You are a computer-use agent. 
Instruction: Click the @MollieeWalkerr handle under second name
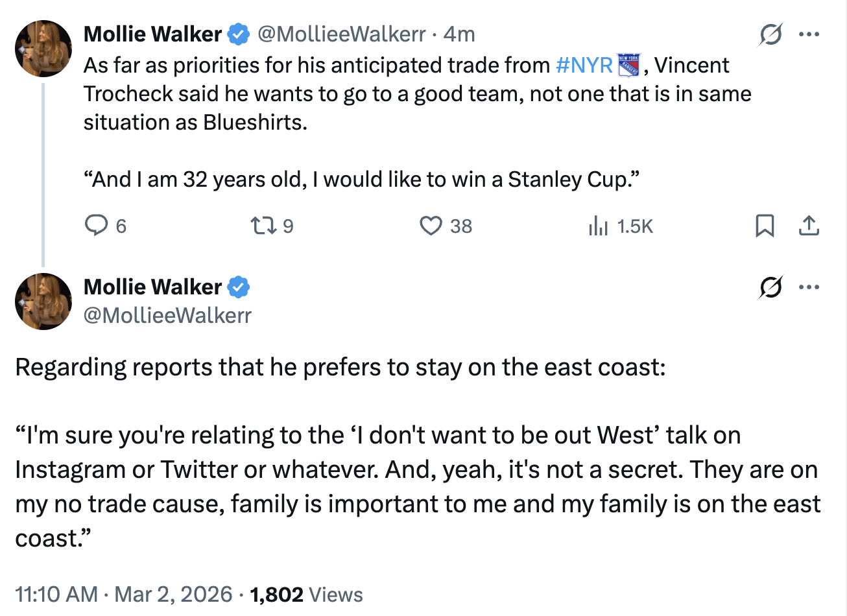pyautogui.click(x=167, y=315)
